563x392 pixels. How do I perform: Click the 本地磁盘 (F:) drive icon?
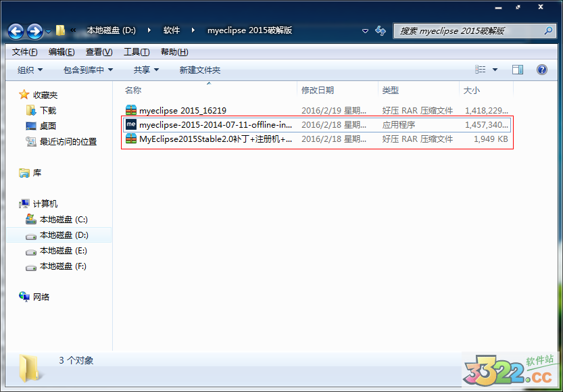coord(31,268)
